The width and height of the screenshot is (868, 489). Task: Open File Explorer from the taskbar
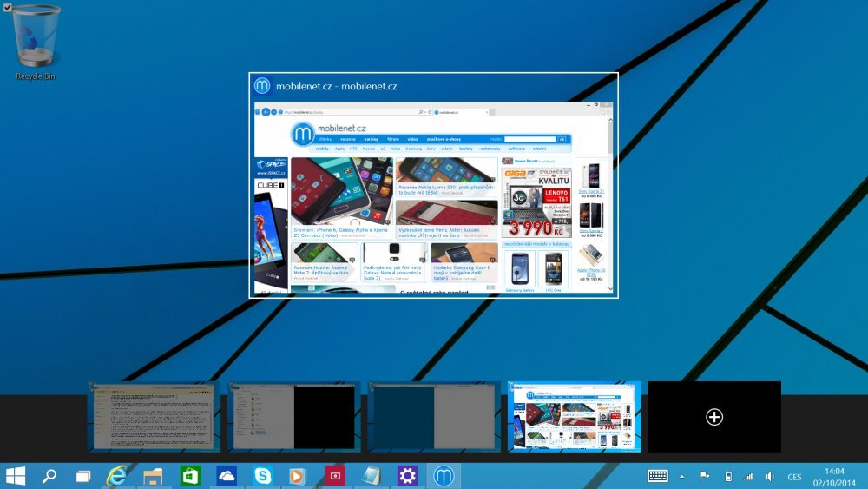pyautogui.click(x=153, y=476)
